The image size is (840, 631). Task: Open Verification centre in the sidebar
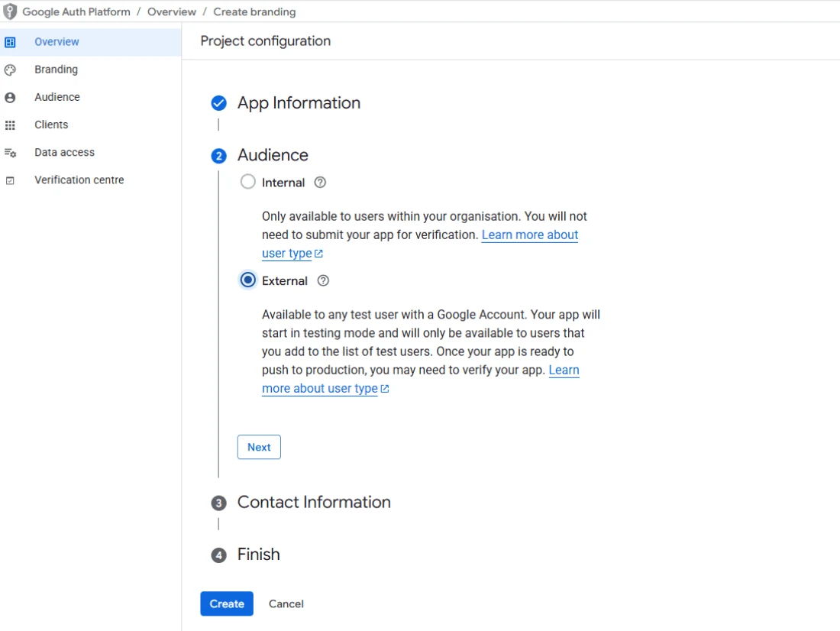[79, 180]
